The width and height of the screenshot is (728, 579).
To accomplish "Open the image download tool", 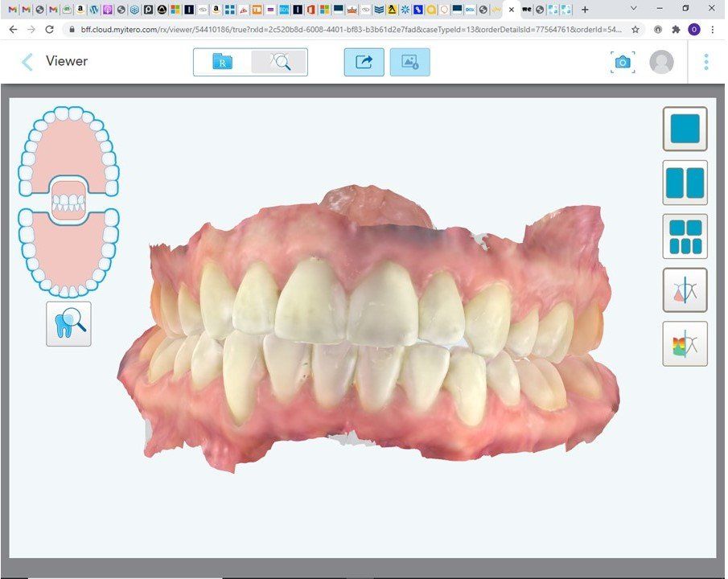I will [x=409, y=62].
